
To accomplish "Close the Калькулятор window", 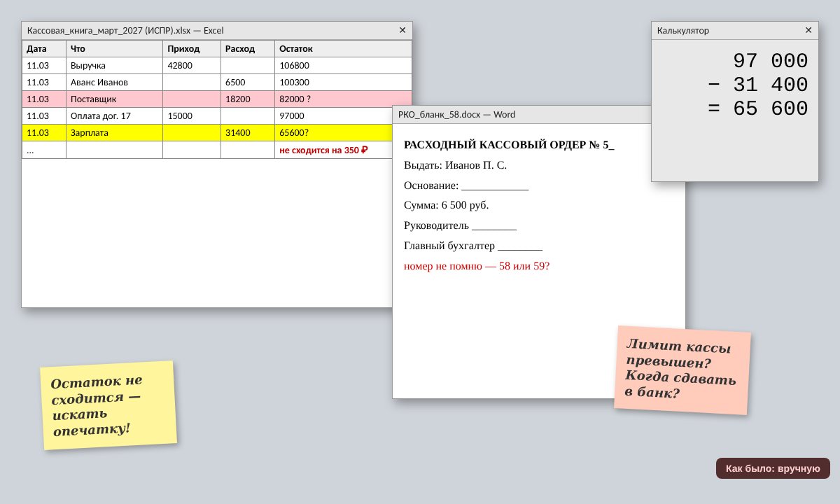I will coord(808,30).
